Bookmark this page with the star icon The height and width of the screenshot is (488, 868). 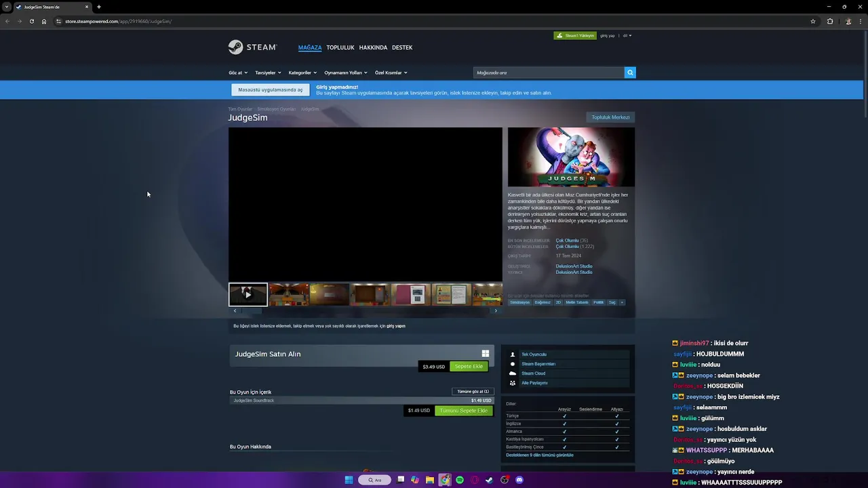click(x=813, y=21)
